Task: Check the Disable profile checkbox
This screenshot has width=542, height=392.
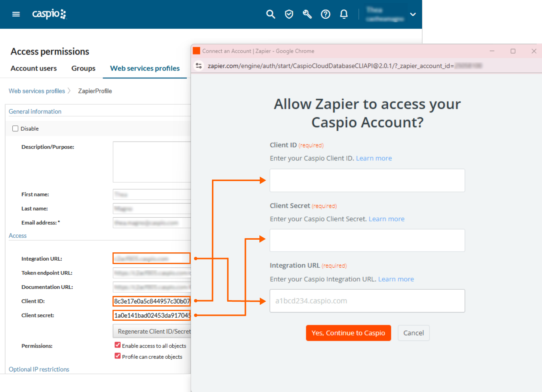Action: (x=15, y=128)
